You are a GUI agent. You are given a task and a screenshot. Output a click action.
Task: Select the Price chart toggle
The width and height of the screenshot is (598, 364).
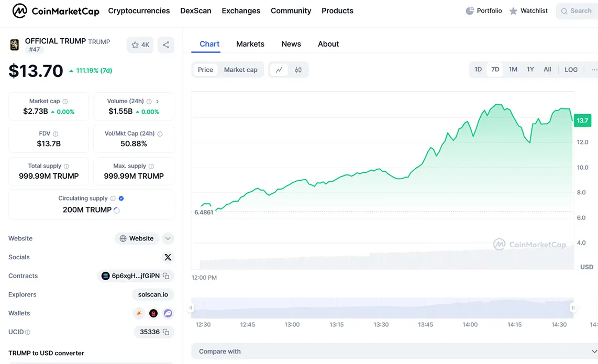(205, 70)
